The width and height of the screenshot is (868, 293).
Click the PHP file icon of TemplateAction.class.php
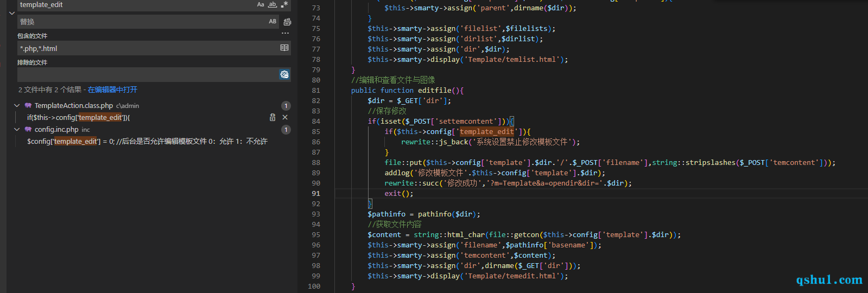pos(28,106)
